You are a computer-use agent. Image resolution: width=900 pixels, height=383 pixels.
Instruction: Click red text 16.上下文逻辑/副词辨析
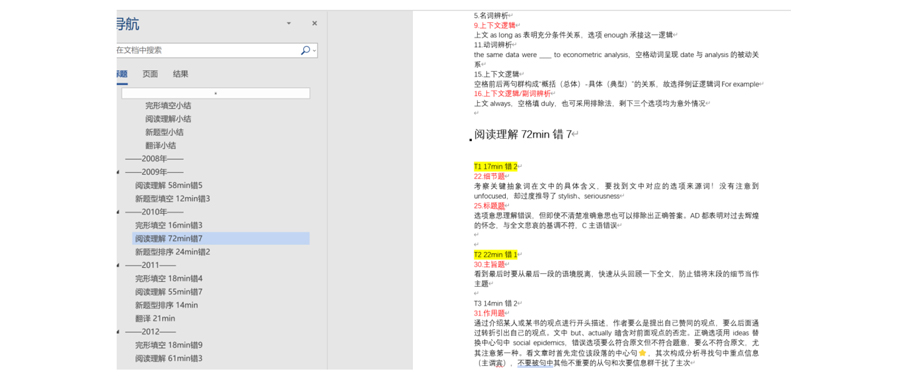click(512, 94)
